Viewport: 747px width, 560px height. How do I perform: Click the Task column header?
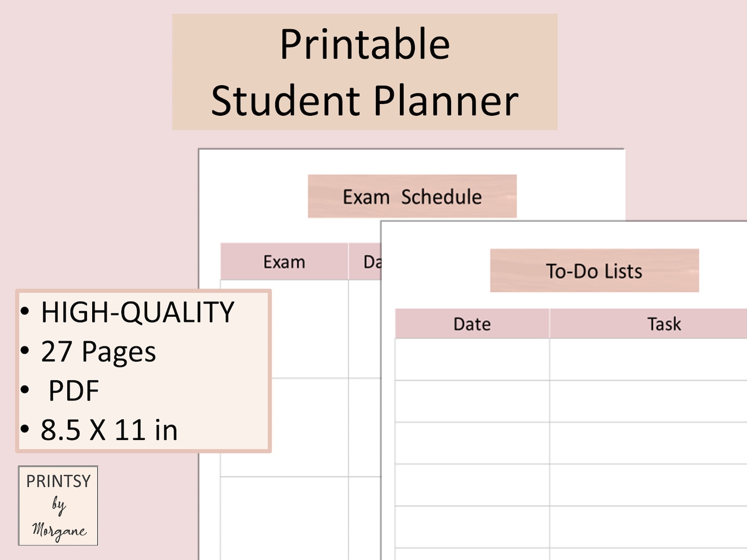click(664, 324)
